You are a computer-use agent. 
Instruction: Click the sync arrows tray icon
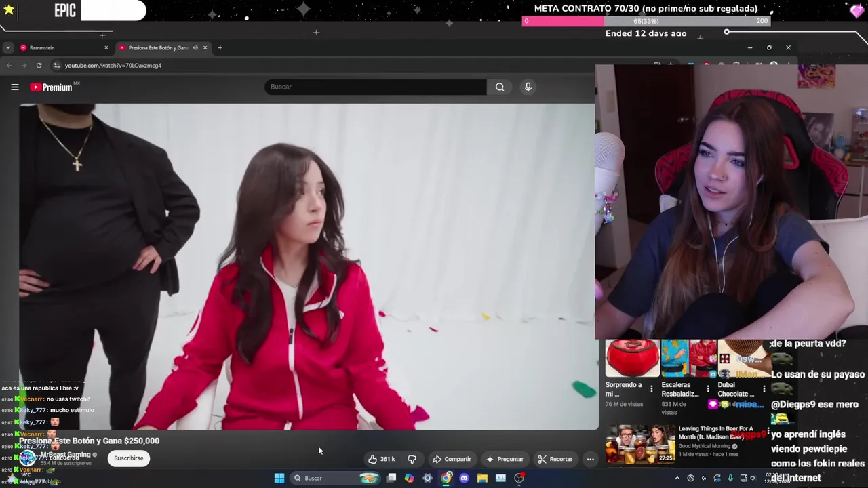717,478
